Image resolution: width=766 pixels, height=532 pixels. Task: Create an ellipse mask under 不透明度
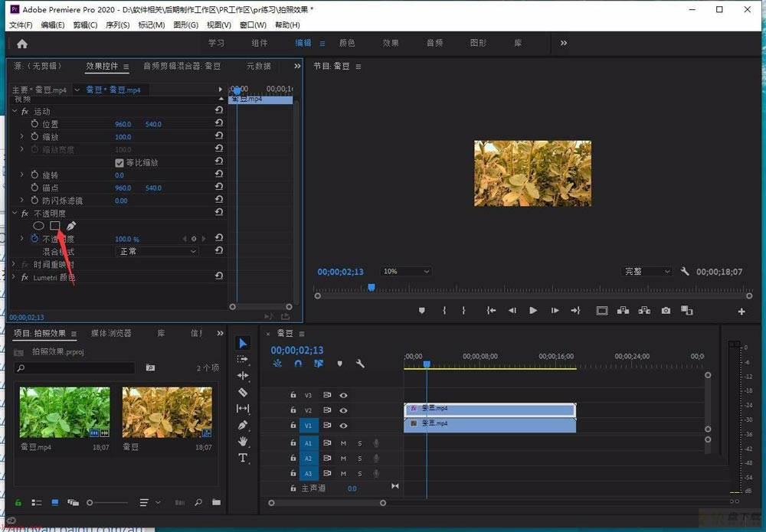coord(38,226)
